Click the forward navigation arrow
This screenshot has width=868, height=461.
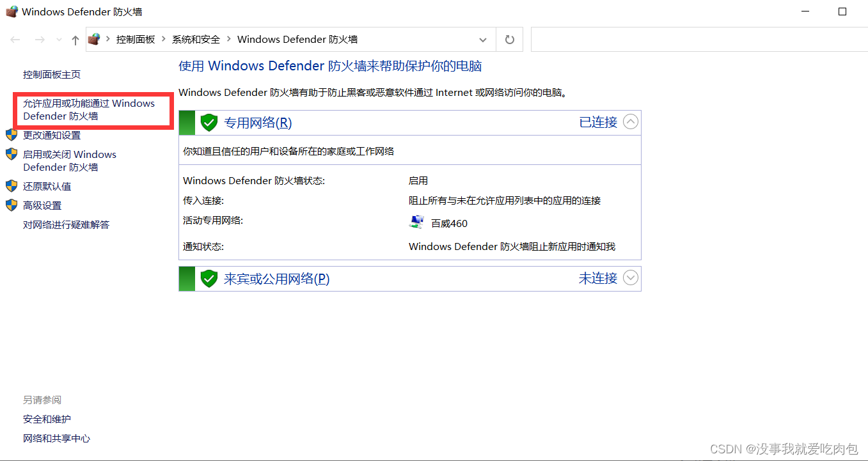click(40, 40)
